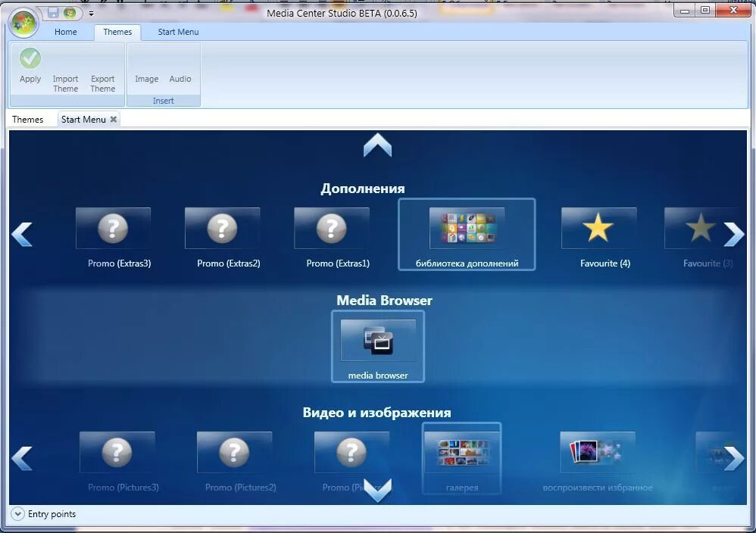This screenshot has height=533, width=756.
Task: Click the Media Browser strip title
Action: point(384,301)
